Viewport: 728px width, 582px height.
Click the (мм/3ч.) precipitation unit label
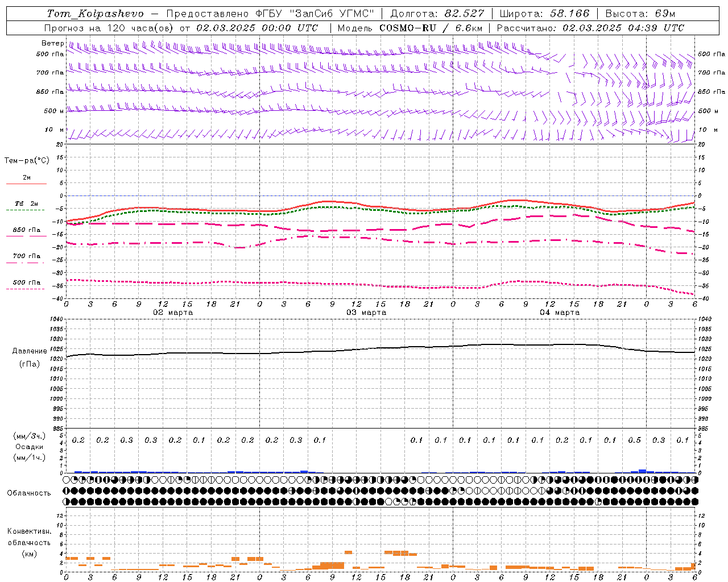point(29,436)
